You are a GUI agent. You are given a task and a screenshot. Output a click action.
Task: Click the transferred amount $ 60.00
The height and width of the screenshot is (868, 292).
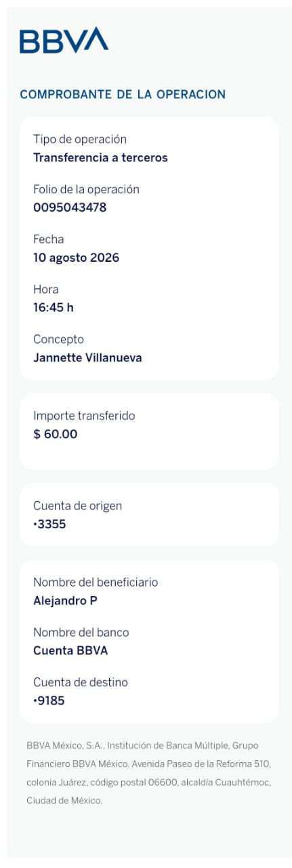pos(56,434)
